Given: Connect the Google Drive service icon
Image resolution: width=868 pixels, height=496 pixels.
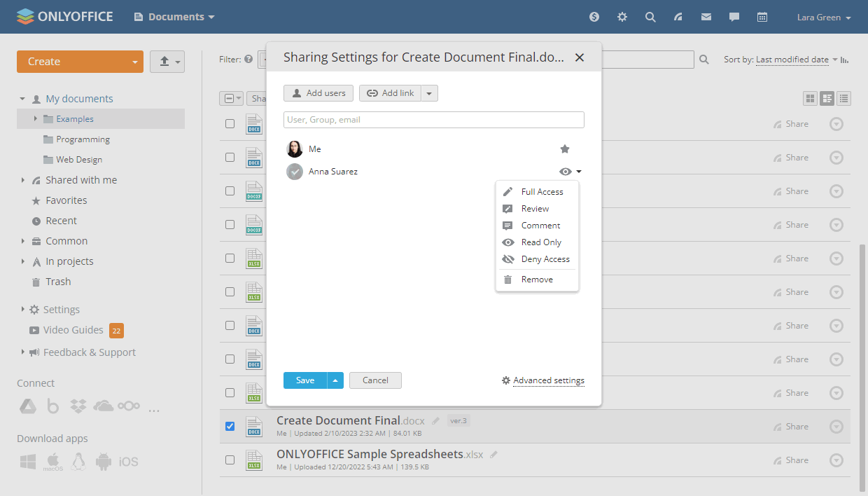Looking at the screenshot, I should tap(28, 406).
